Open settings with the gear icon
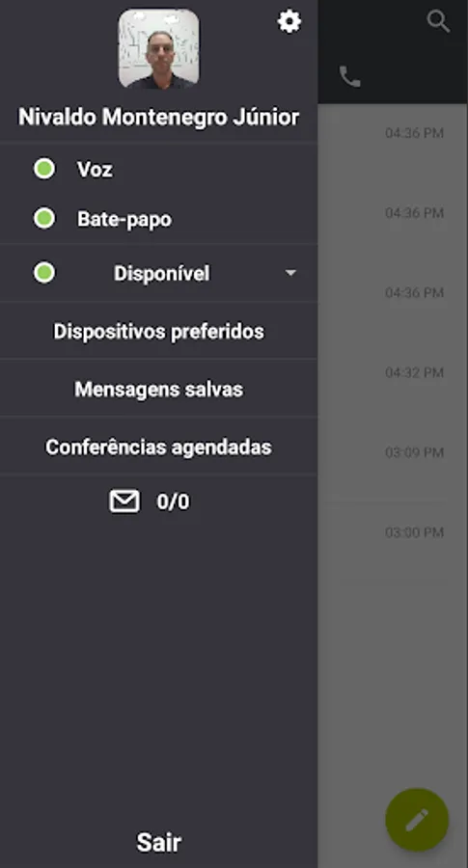The image size is (468, 868). pos(289,21)
